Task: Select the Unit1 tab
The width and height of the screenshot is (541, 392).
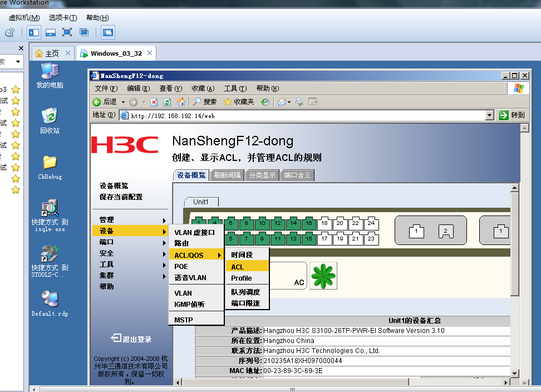Action: click(x=201, y=202)
